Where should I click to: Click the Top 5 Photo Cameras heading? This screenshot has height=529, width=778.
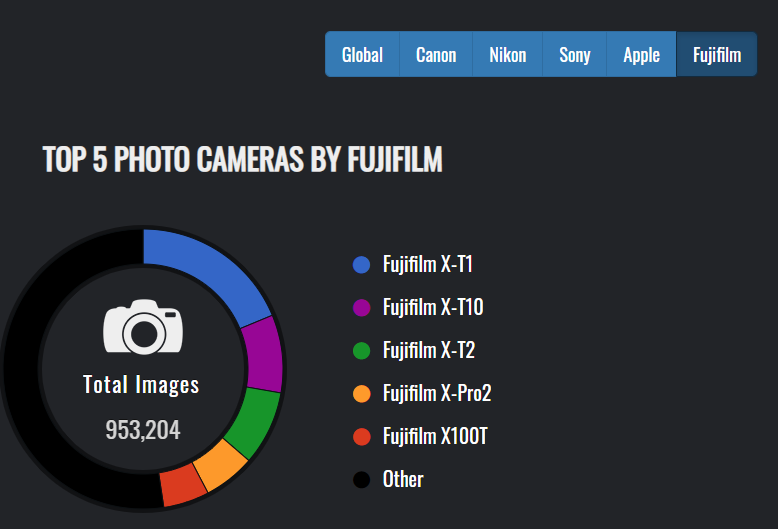(242, 159)
